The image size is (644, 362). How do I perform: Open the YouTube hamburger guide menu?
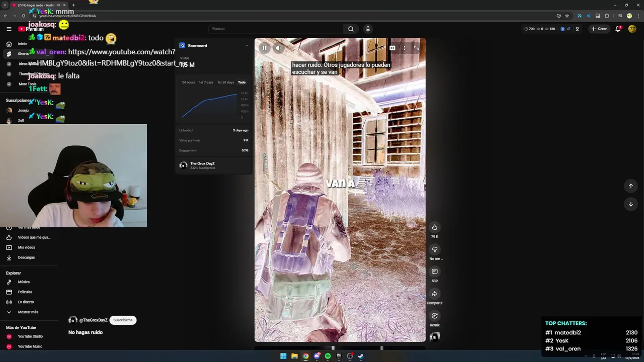pyautogui.click(x=9, y=29)
